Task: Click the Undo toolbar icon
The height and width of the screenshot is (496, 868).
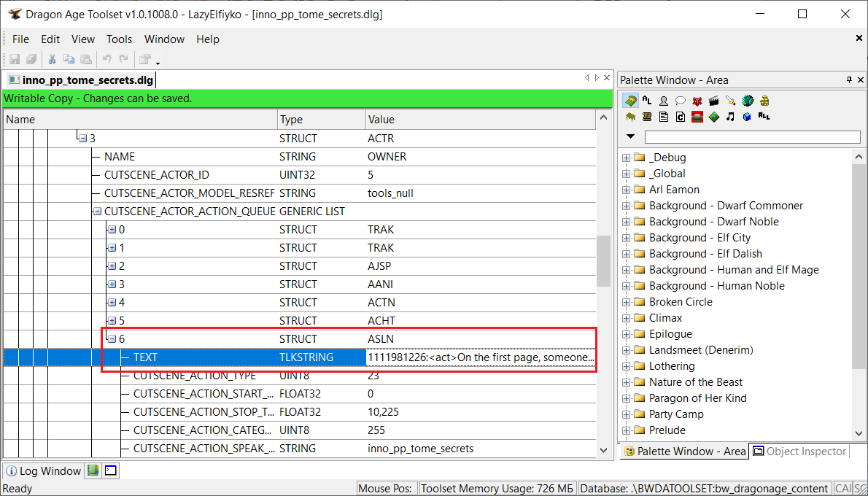Action: point(106,58)
